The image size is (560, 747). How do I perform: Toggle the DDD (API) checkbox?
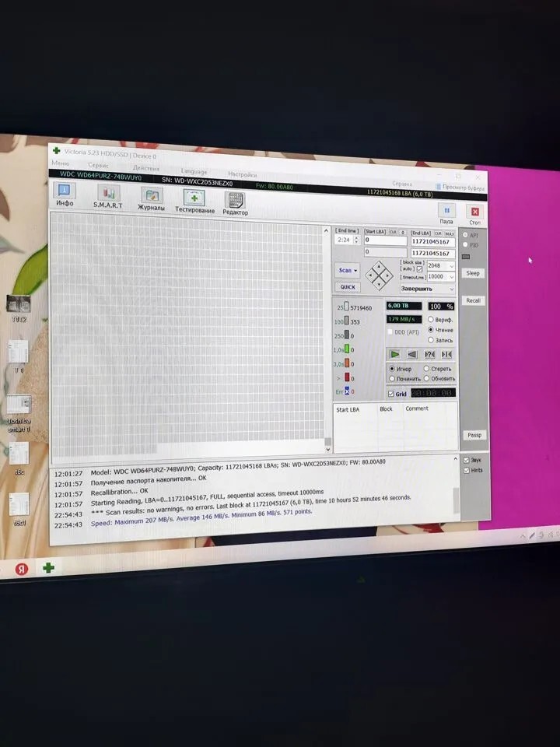(x=390, y=331)
